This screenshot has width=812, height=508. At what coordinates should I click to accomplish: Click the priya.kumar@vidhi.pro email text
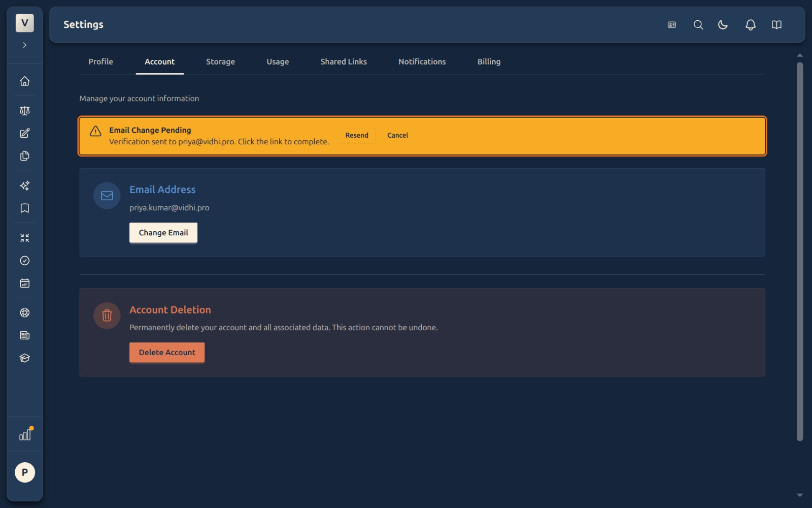tap(169, 208)
